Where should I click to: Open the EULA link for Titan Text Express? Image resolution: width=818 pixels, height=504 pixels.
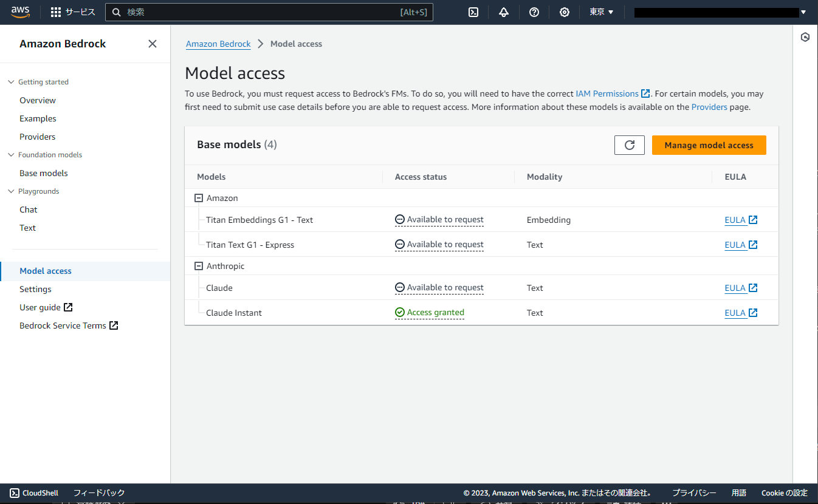pos(735,245)
